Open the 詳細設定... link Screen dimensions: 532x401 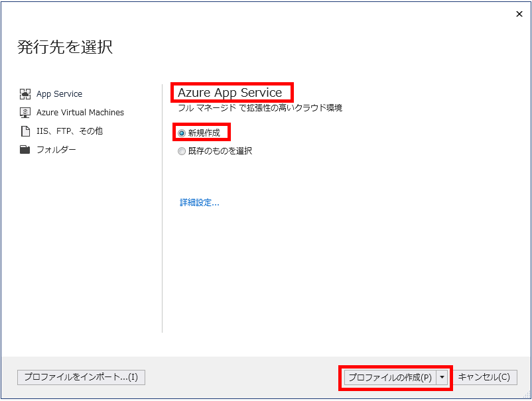point(200,203)
